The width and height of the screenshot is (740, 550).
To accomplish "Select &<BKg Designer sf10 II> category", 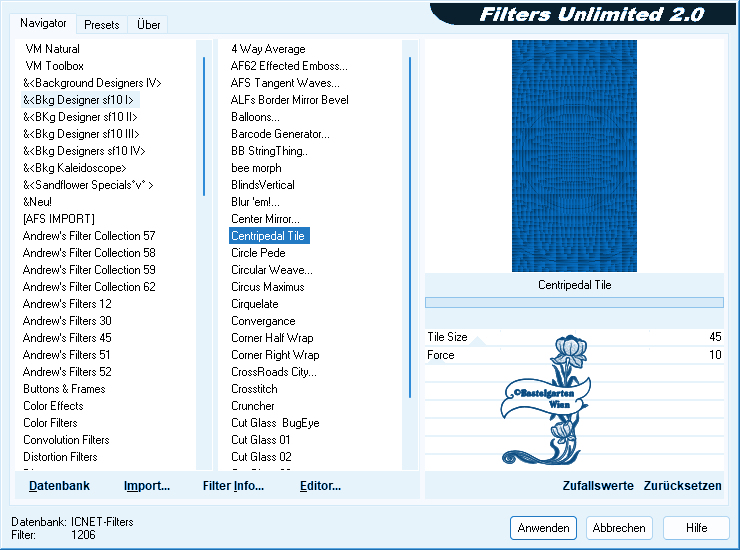I will 80,117.
